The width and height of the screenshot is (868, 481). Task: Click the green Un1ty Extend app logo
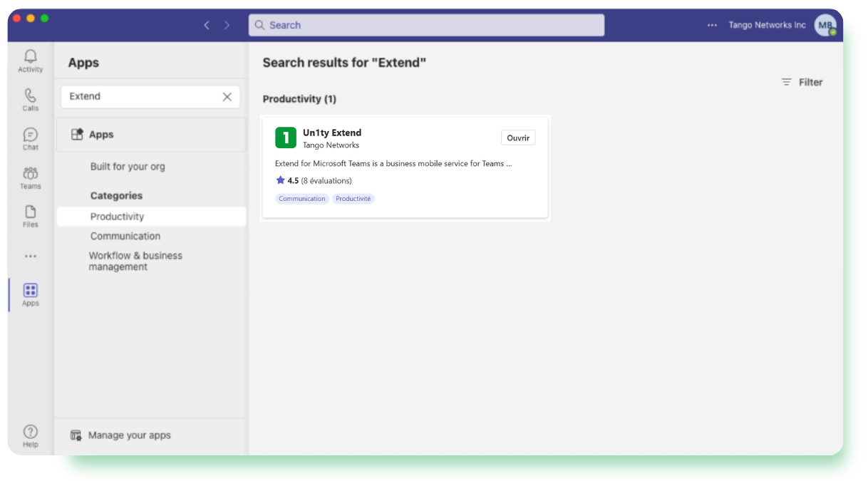286,138
